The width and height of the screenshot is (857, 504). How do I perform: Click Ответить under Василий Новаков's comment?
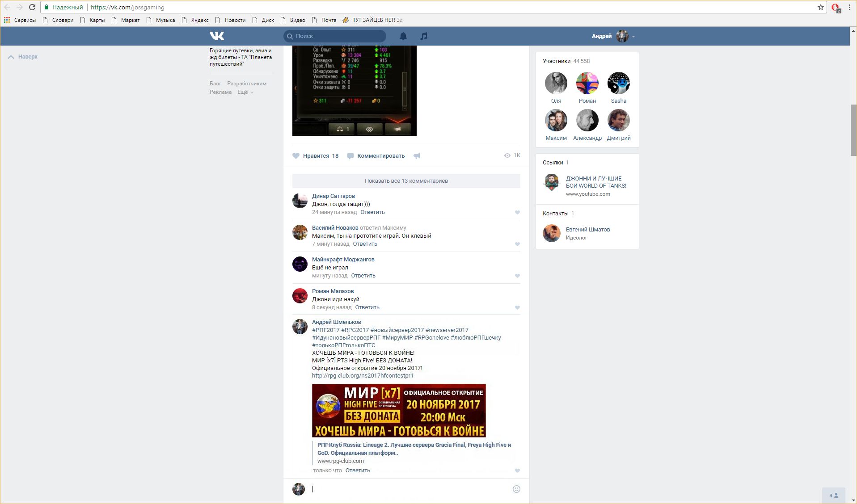[x=365, y=244]
